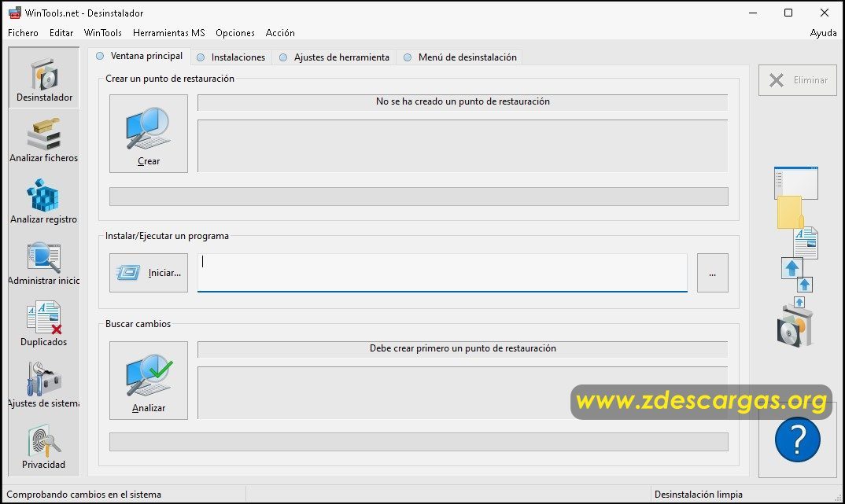
Task: Open the Opciones menu
Action: 235,33
